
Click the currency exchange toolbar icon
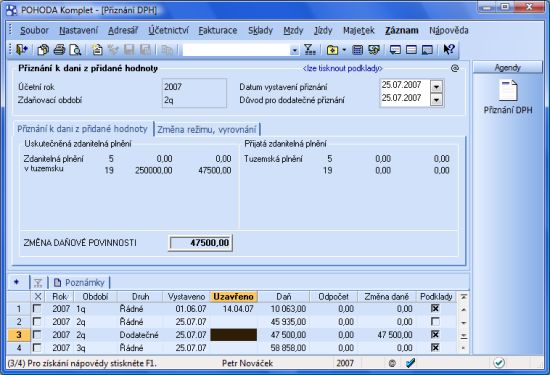[x=374, y=50]
